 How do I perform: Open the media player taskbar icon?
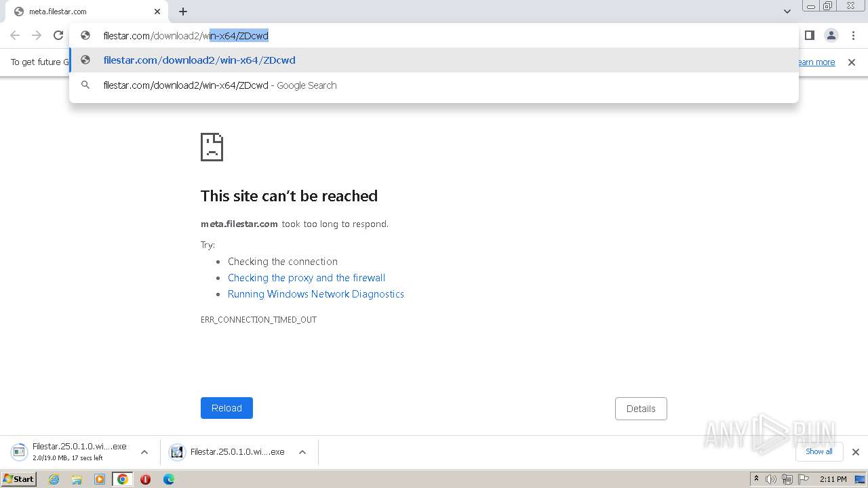[x=100, y=479]
